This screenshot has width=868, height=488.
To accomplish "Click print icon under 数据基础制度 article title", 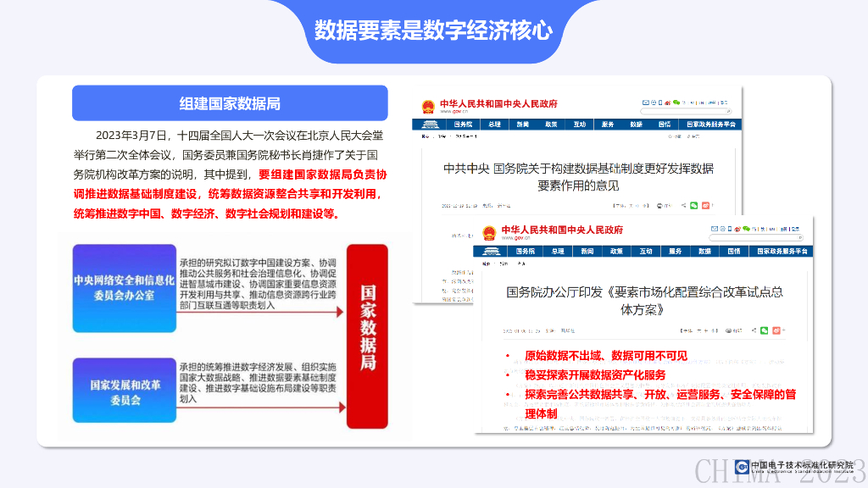I will pyautogui.click(x=659, y=206).
